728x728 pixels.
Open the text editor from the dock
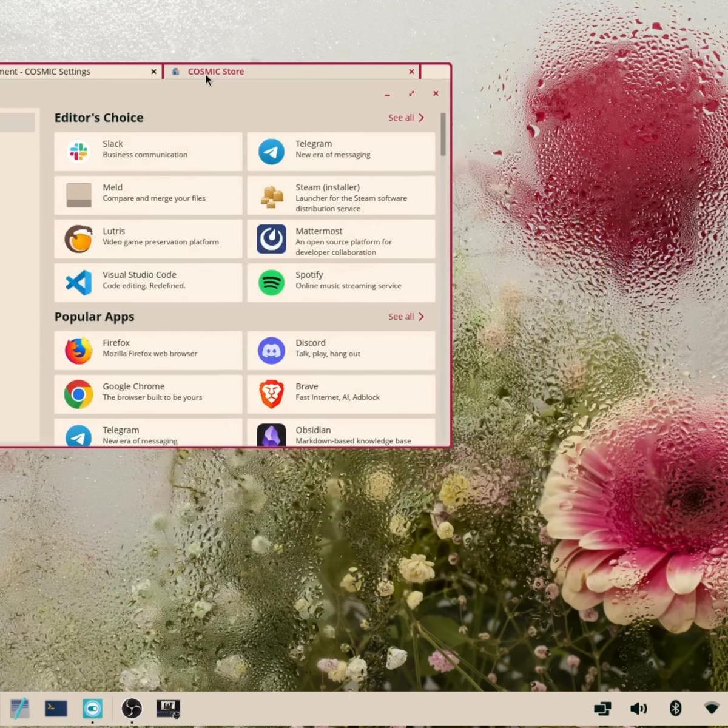(19, 708)
